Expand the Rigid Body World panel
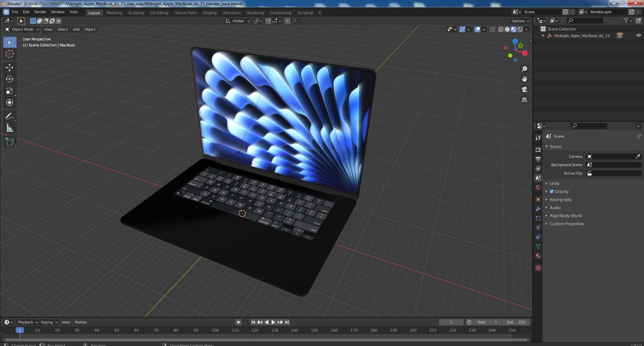The image size is (644, 346). pyautogui.click(x=566, y=216)
